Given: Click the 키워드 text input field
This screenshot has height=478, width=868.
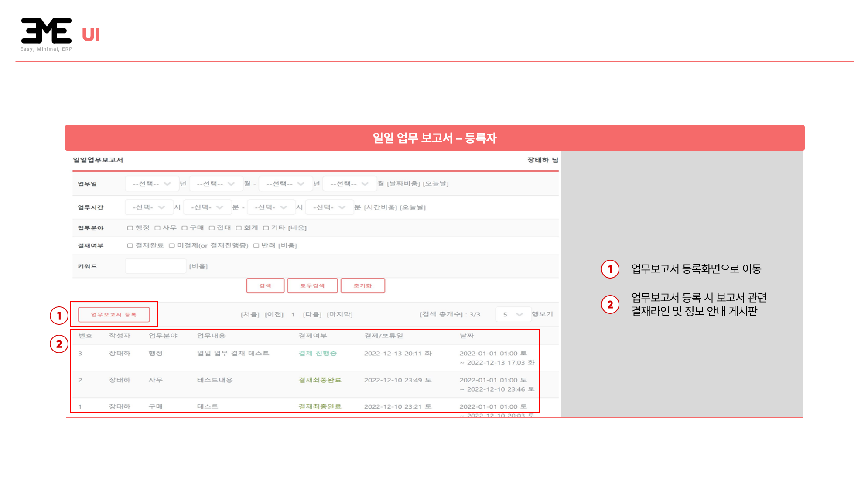Looking at the screenshot, I should pyautogui.click(x=156, y=266).
